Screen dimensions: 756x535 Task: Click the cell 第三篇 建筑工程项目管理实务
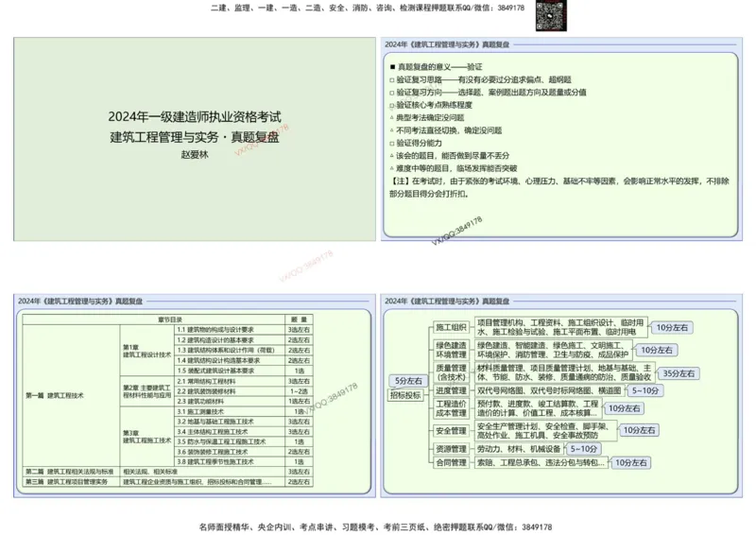tap(71, 481)
